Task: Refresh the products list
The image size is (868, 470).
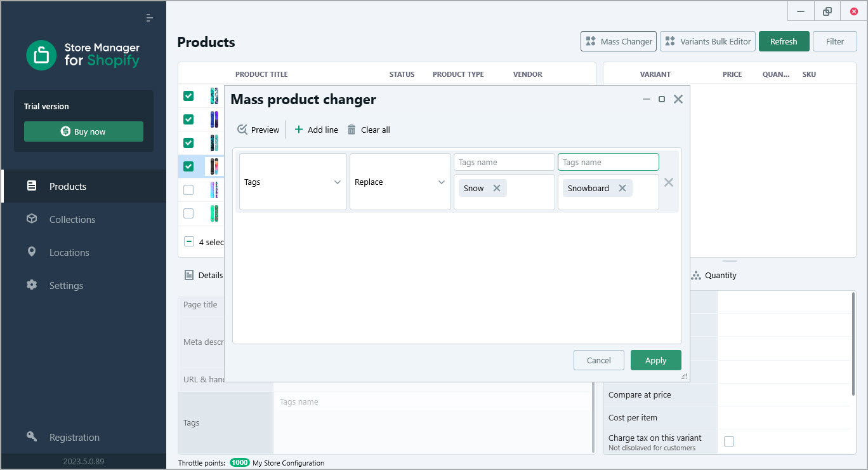Action: coord(784,41)
